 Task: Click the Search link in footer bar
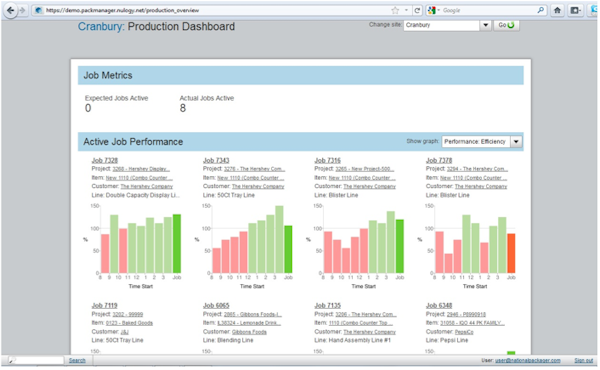(77, 360)
